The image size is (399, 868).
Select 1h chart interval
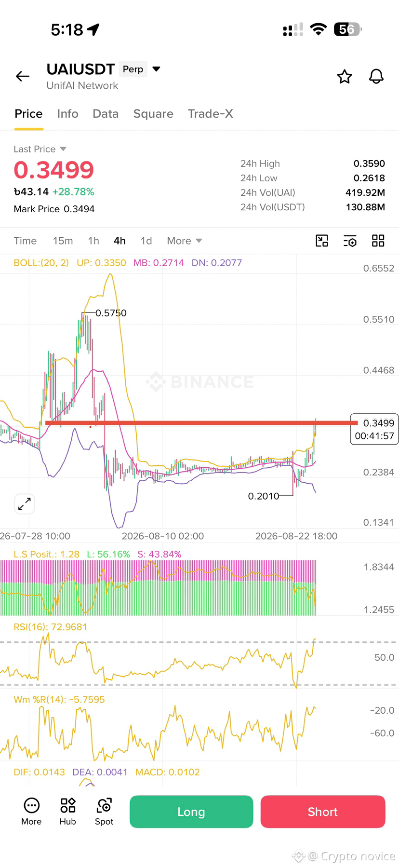93,241
